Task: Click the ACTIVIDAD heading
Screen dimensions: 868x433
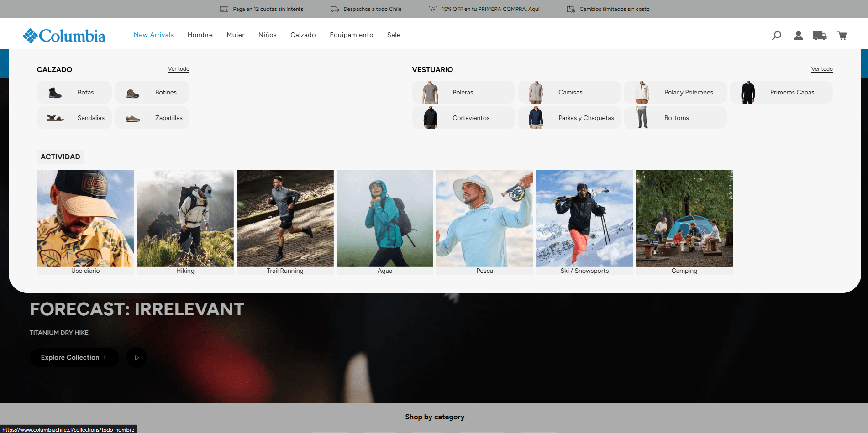Action: [x=60, y=157]
